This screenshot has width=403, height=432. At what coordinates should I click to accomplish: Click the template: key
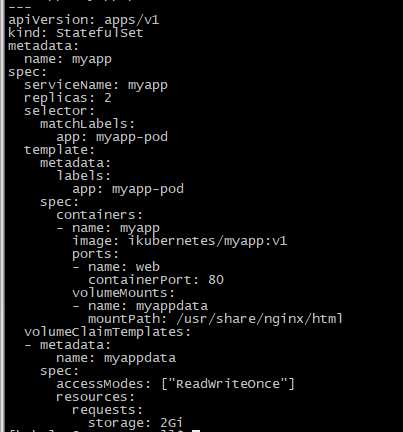[59, 150]
